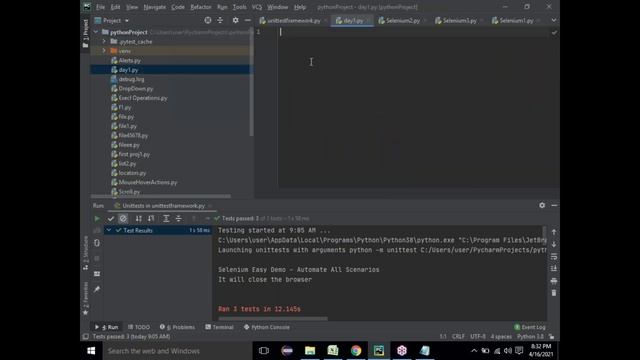Click the print icon in console gutter
The width and height of the screenshot is (640, 360).
554,281
